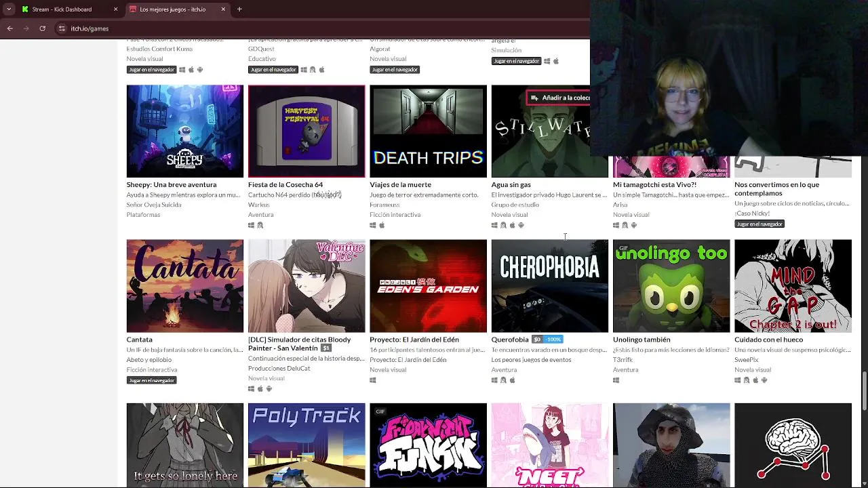Select the Los mejores juegos - itch.io tab
Viewport: 868px width, 488px height.
178,9
